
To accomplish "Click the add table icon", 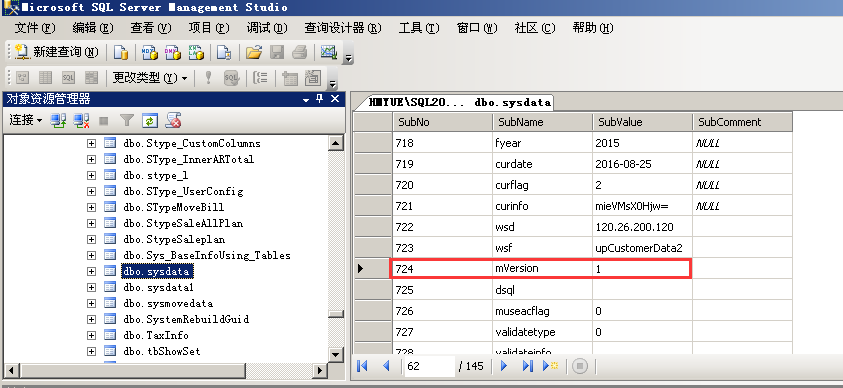I will tap(290, 78).
